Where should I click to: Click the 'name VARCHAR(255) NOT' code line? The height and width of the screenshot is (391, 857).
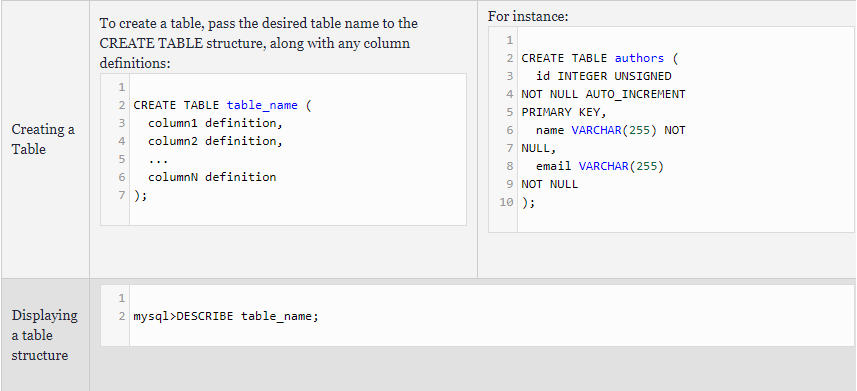click(611, 130)
